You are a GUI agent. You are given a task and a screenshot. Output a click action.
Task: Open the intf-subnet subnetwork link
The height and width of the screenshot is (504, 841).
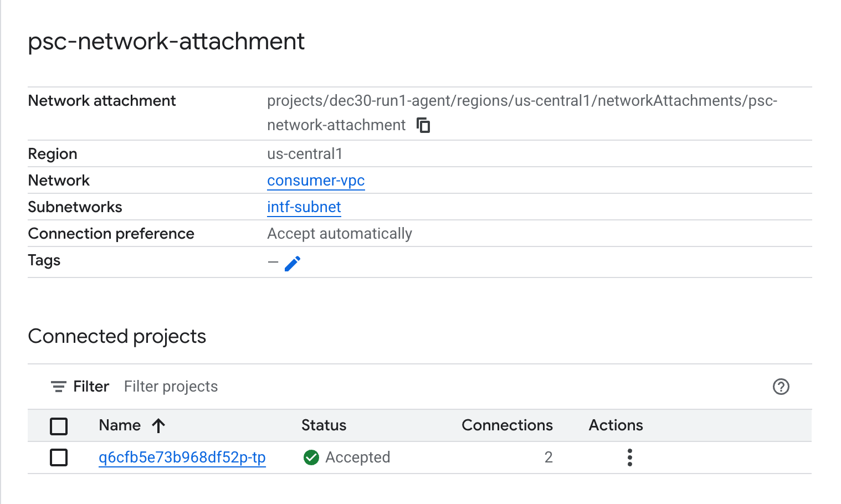[304, 207]
